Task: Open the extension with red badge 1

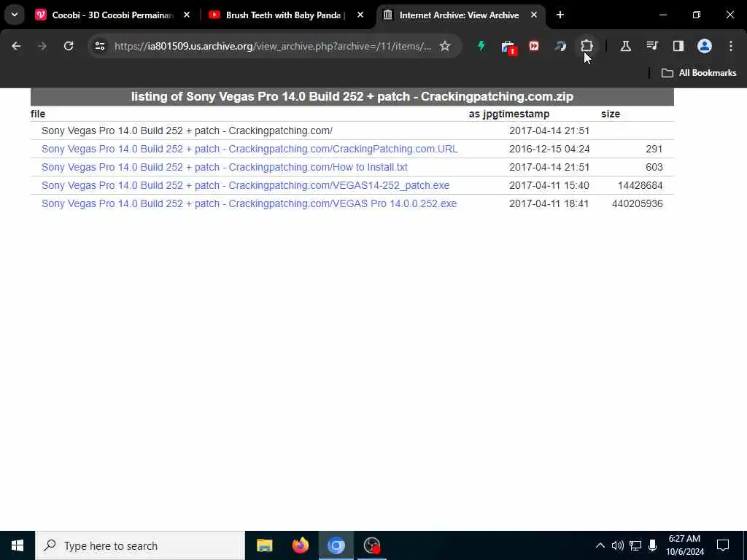Action: 508,47
